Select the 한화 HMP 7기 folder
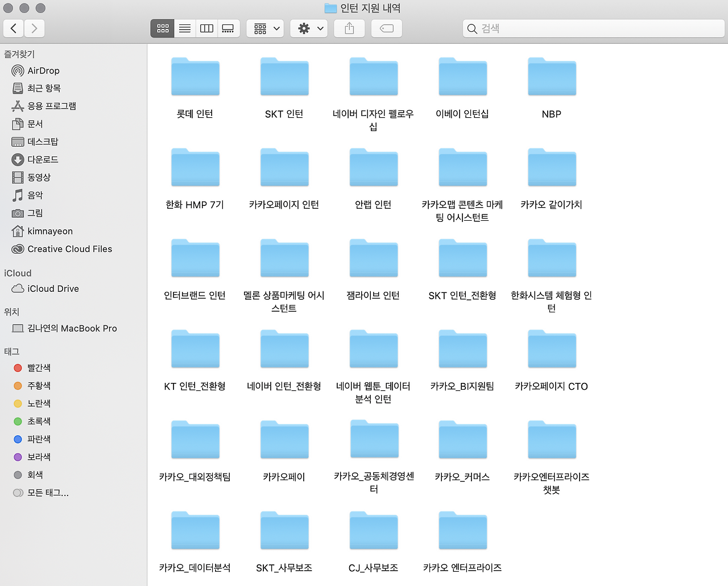This screenshot has width=728, height=586. (195, 179)
